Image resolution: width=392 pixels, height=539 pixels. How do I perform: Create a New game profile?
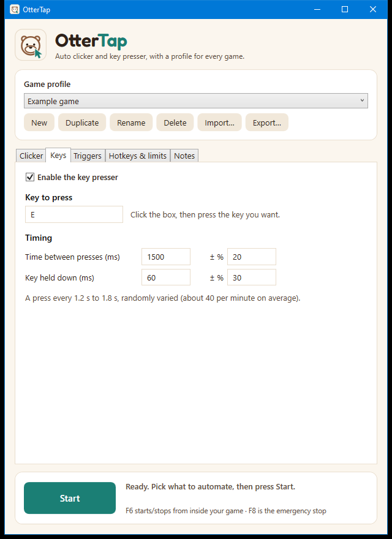pyautogui.click(x=39, y=123)
